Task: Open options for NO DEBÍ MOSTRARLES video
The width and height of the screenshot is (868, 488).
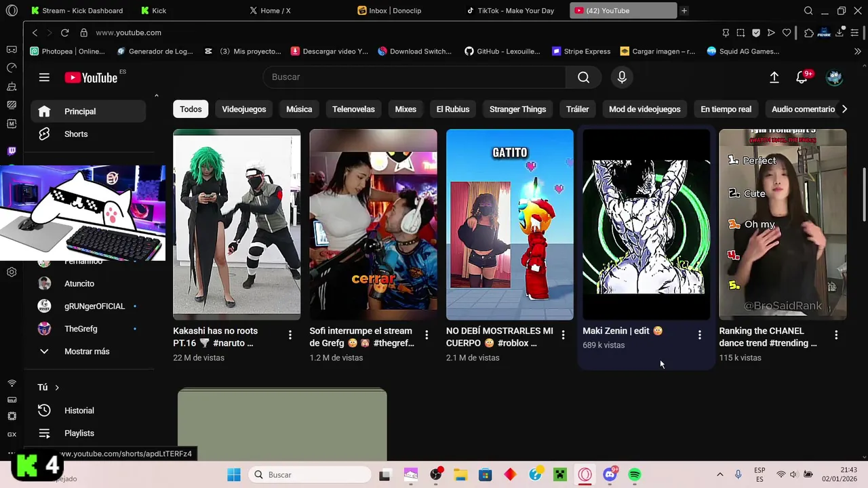Action: 563,335
